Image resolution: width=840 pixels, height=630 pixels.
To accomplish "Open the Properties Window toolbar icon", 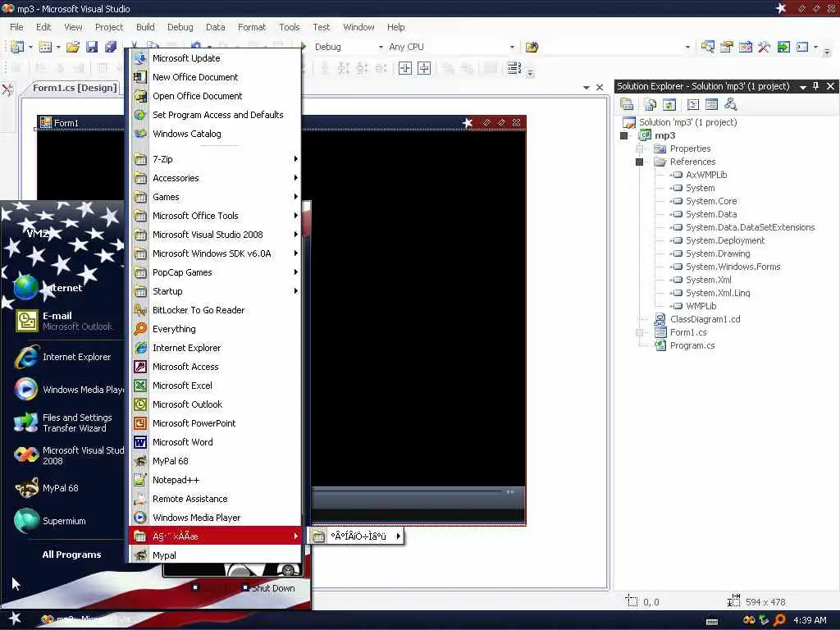I will tap(727, 47).
